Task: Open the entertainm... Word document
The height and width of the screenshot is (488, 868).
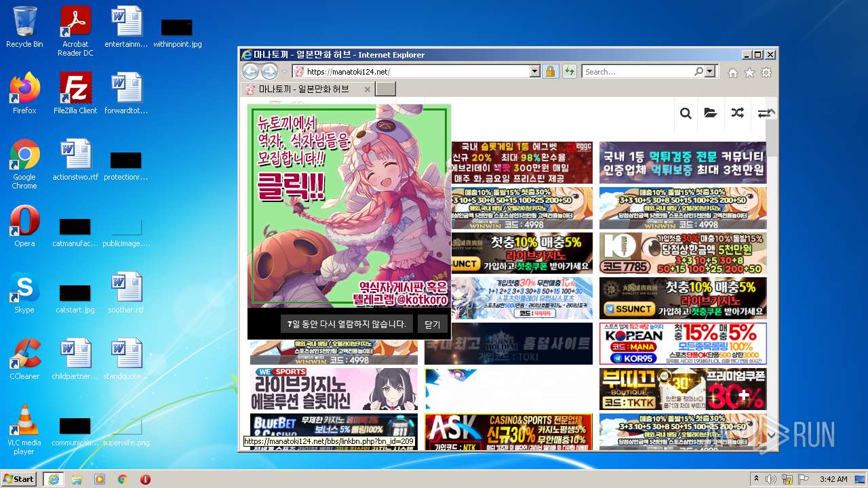Action: click(x=126, y=27)
